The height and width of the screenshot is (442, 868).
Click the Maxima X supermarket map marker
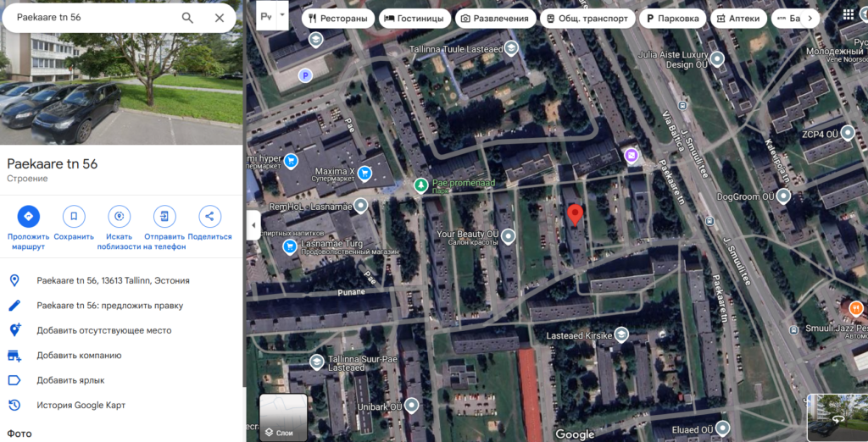pyautogui.click(x=364, y=173)
